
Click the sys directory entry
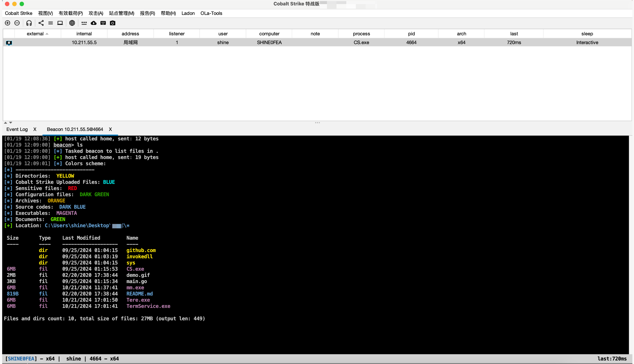(x=131, y=263)
